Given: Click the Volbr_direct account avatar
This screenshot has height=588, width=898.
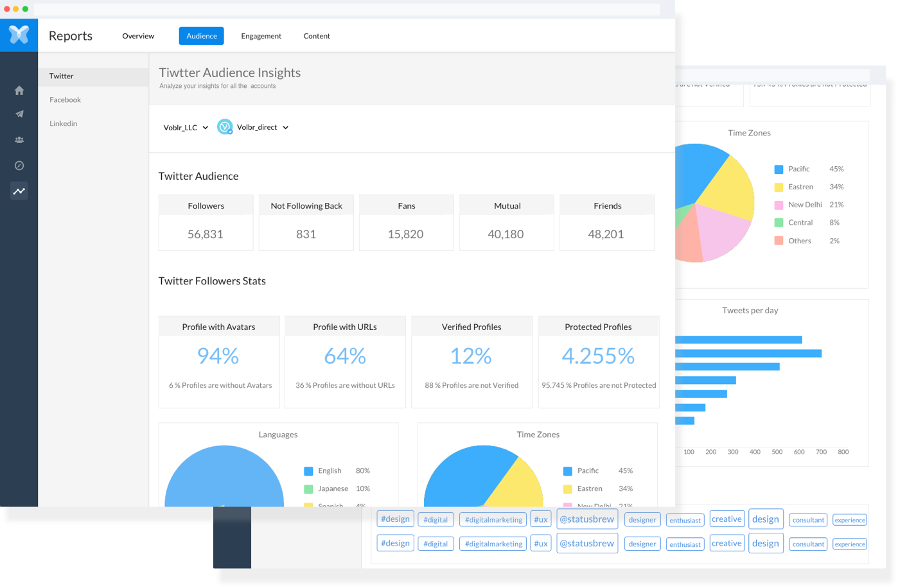Looking at the screenshot, I should 225,127.
